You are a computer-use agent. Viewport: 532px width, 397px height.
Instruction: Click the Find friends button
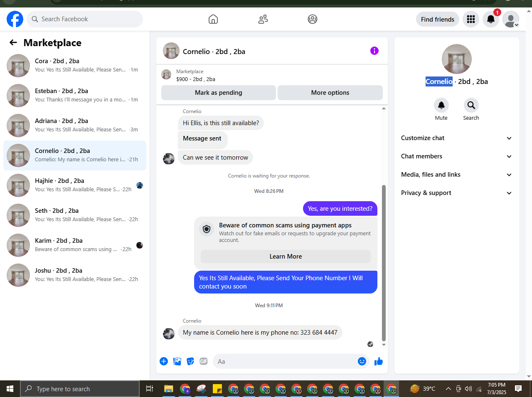[x=438, y=19]
